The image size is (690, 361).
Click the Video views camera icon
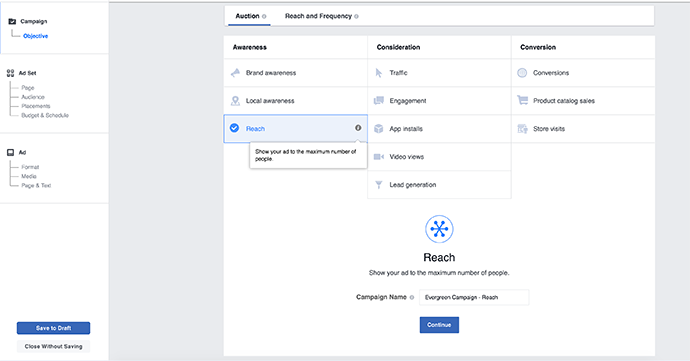tap(378, 157)
